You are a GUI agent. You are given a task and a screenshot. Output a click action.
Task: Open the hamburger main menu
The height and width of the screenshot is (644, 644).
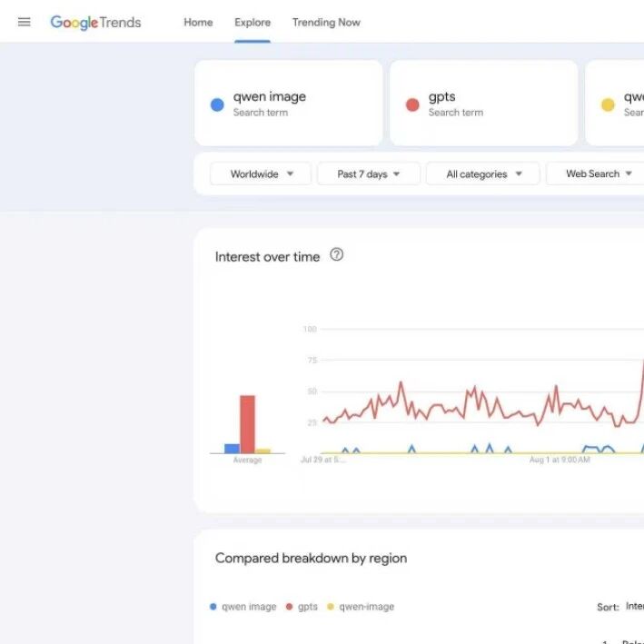point(25,22)
